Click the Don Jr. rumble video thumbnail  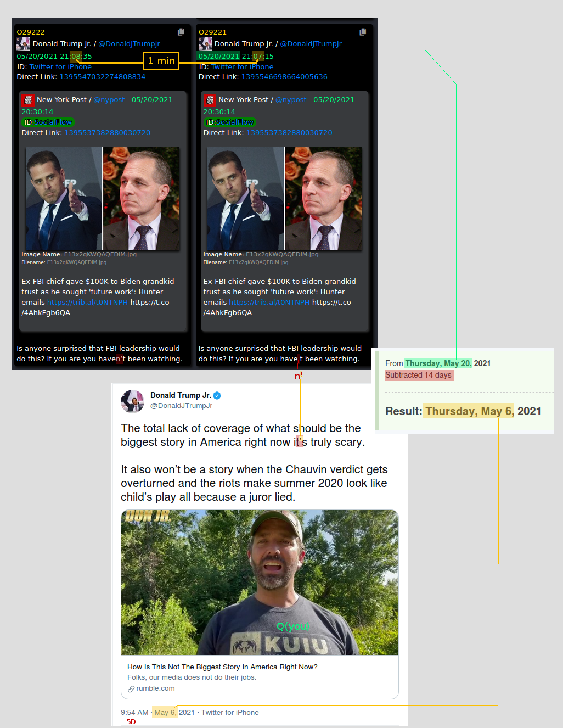point(260,583)
